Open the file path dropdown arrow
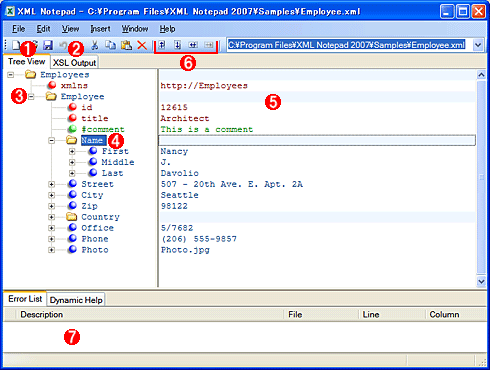Screen dimensions: 490x370 (x=478, y=45)
